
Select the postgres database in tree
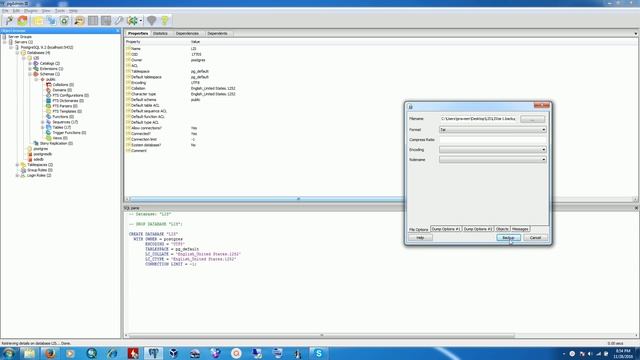[41, 149]
